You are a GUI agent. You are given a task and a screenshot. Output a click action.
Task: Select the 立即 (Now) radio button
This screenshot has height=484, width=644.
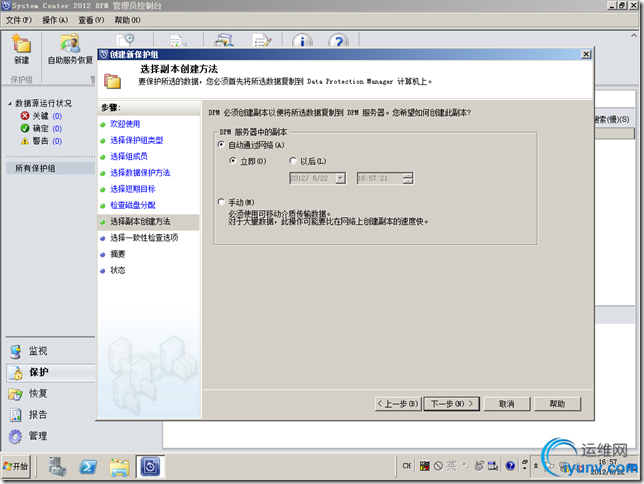point(233,161)
